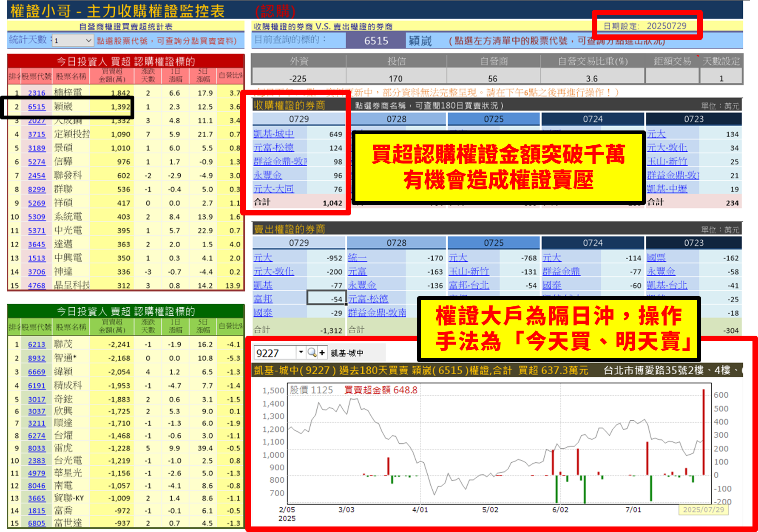
Task: Select the 0725 column in the selling brokers table
Action: (x=493, y=243)
